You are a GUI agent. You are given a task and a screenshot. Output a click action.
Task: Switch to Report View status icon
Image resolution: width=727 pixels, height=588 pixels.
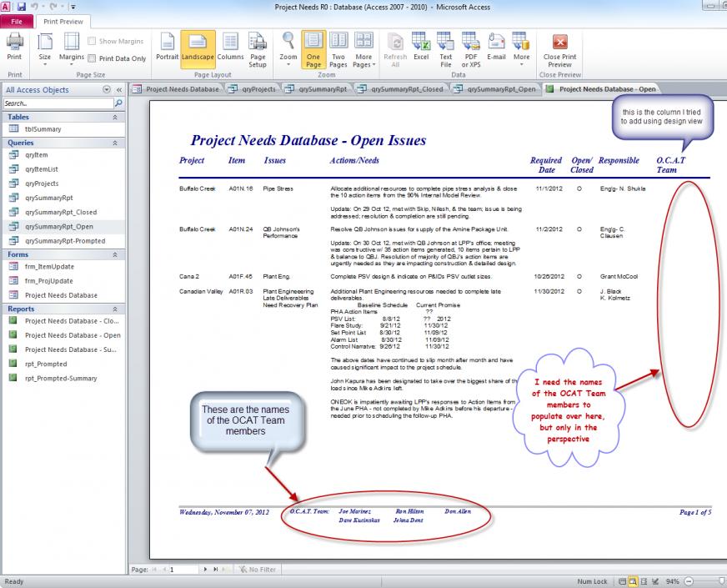click(x=622, y=581)
